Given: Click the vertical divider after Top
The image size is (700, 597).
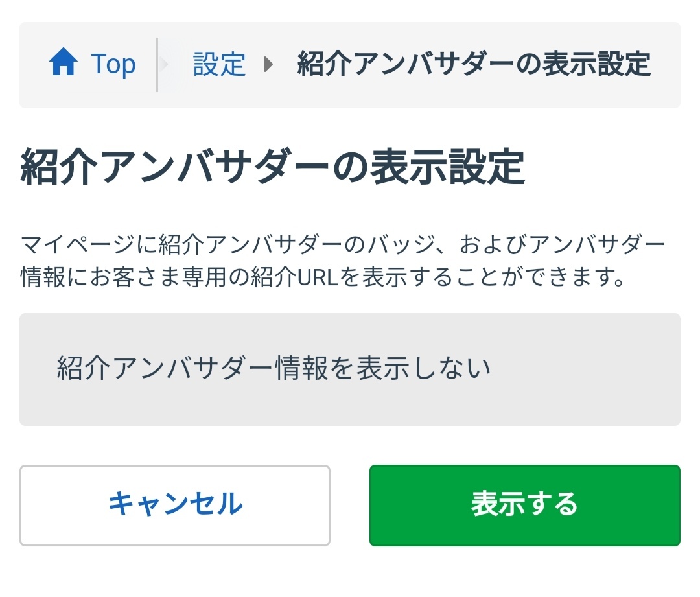Looking at the screenshot, I should pos(157,64).
